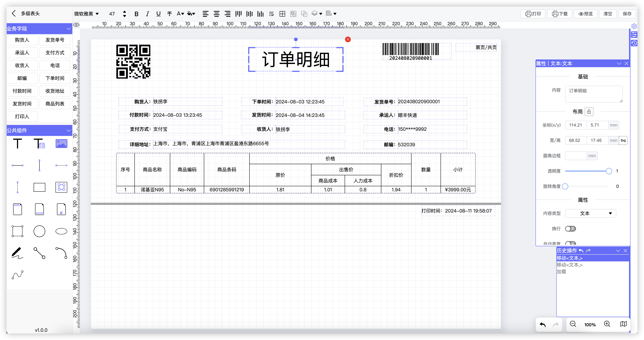Click the 保存 save button

[x=627, y=14]
